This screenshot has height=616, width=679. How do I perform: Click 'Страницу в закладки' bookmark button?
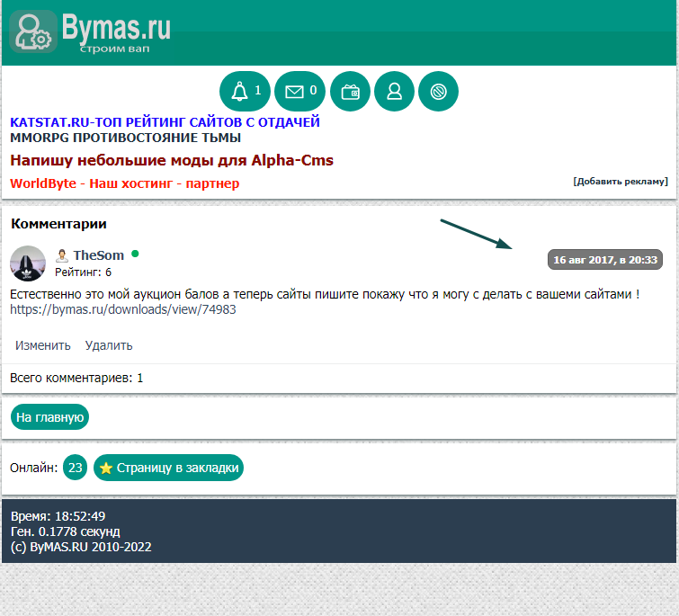pos(168,468)
